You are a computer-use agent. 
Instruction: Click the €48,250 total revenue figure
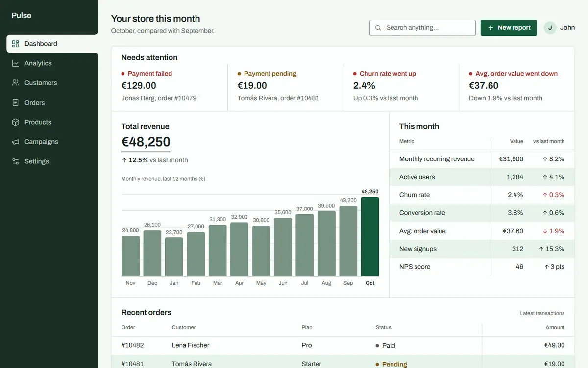point(146,142)
